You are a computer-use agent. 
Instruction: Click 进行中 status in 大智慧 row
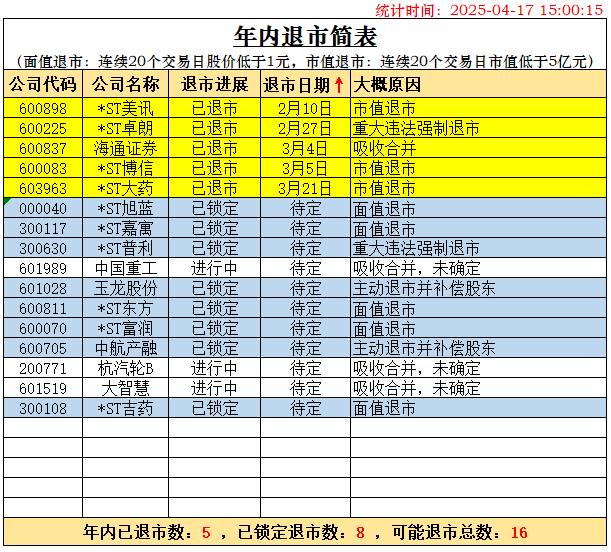[214, 388]
